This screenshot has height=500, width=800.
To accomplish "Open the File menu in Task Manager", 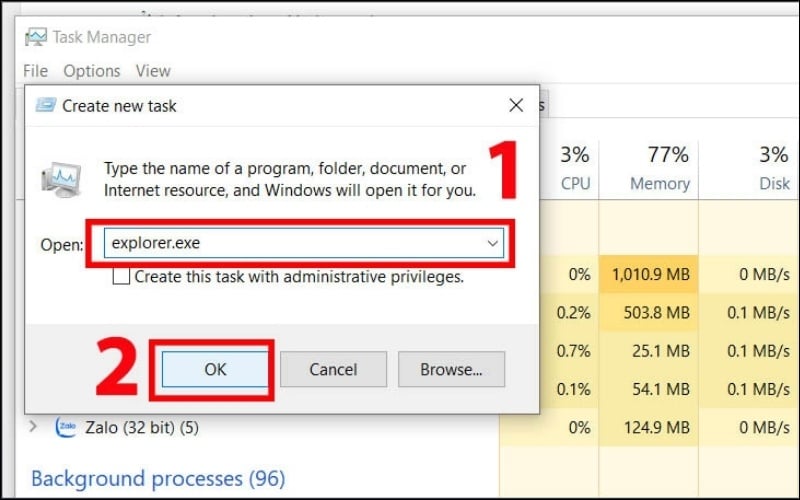I will [x=35, y=70].
